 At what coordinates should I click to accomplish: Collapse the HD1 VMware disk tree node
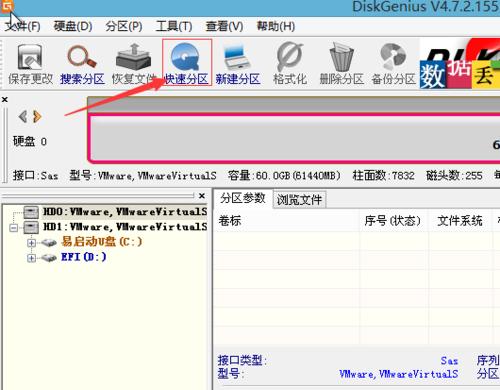click(14, 228)
